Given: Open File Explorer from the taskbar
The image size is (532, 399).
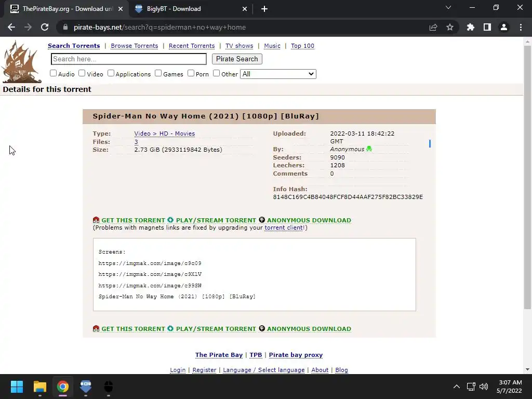Looking at the screenshot, I should [39, 387].
